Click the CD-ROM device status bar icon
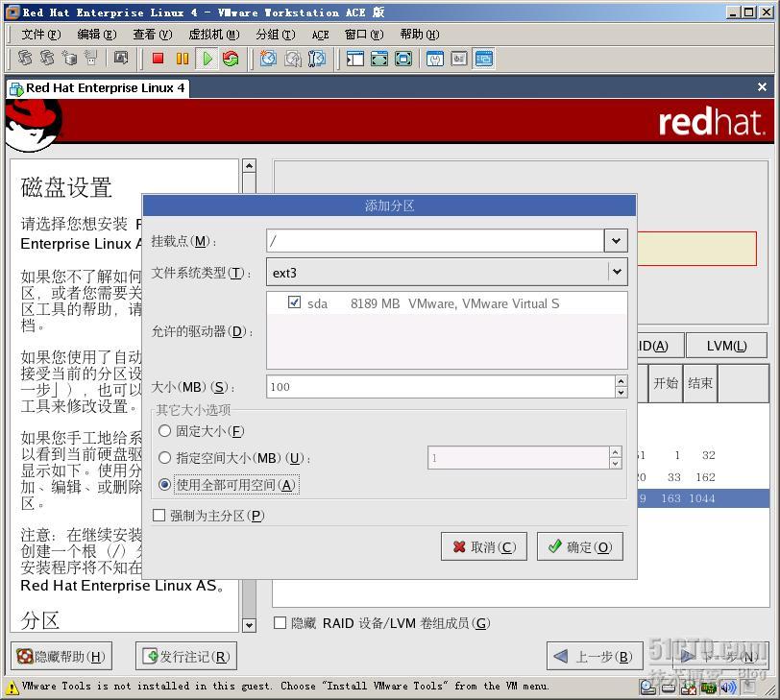This screenshot has width=780, height=700. click(647, 688)
